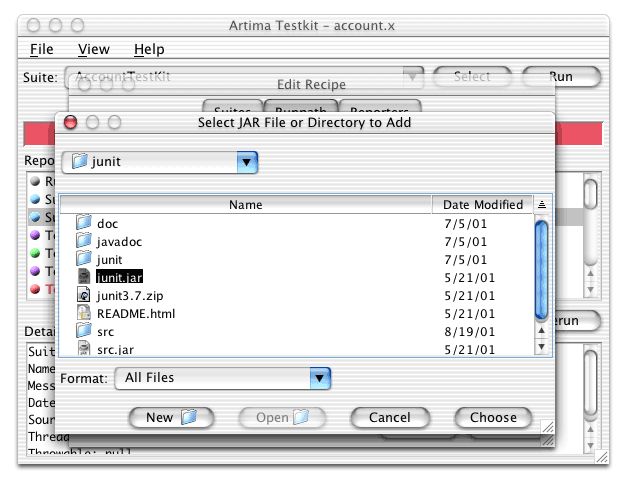Click the New folder button
The height and width of the screenshot is (487, 632).
(x=171, y=417)
